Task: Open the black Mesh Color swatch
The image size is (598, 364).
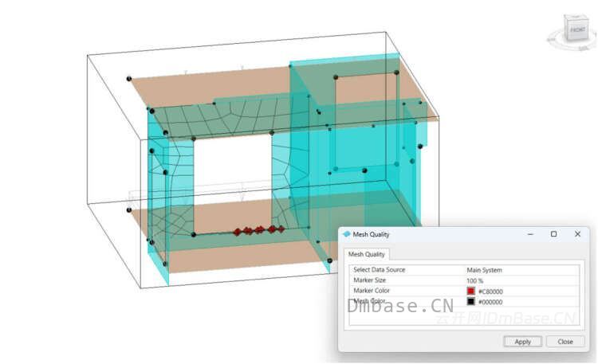Action: pyautogui.click(x=471, y=302)
